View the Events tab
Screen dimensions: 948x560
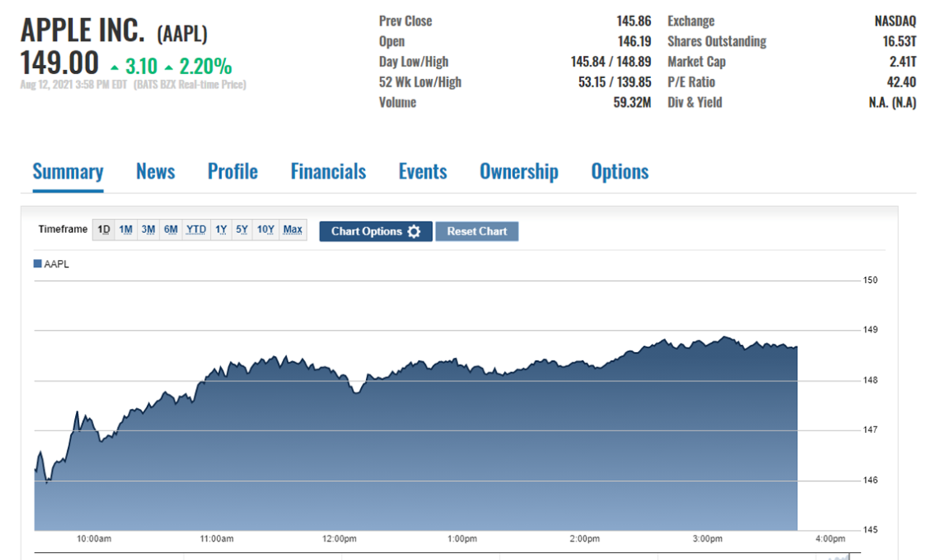point(423,171)
